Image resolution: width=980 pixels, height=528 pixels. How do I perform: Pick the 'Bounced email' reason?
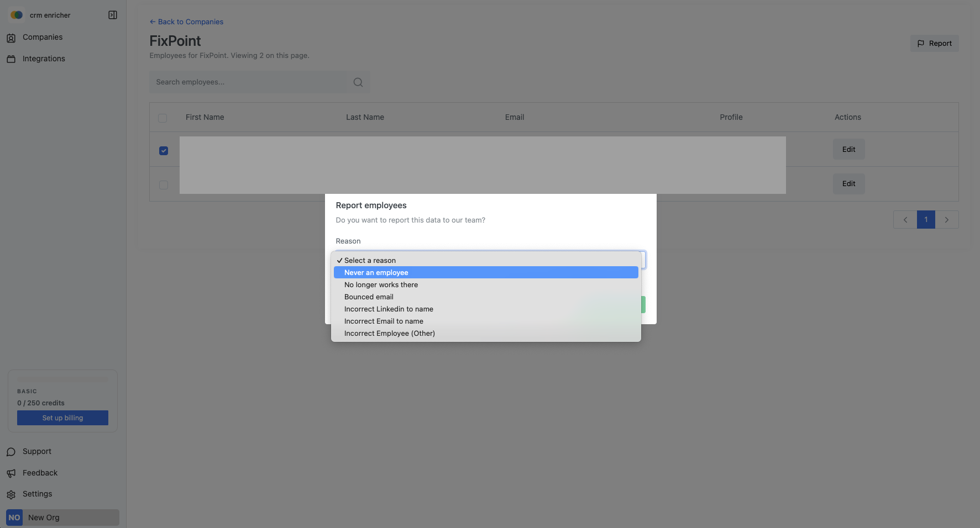[x=369, y=297]
